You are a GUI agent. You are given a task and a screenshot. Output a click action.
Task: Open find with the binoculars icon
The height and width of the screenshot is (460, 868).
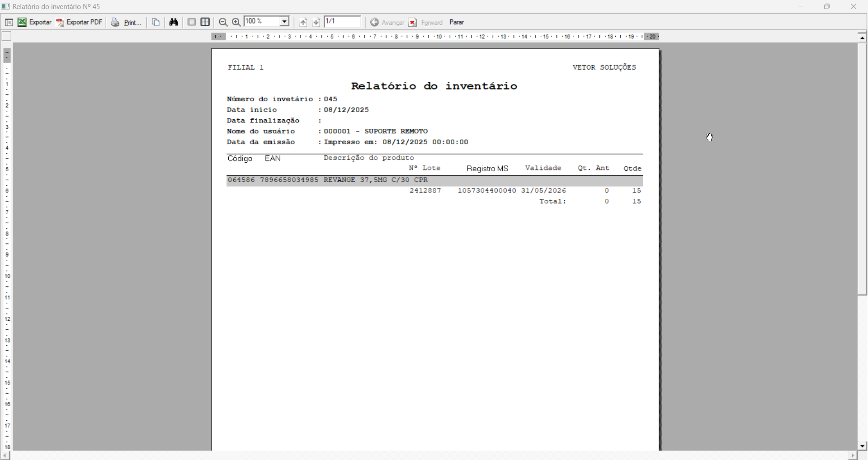click(x=174, y=22)
